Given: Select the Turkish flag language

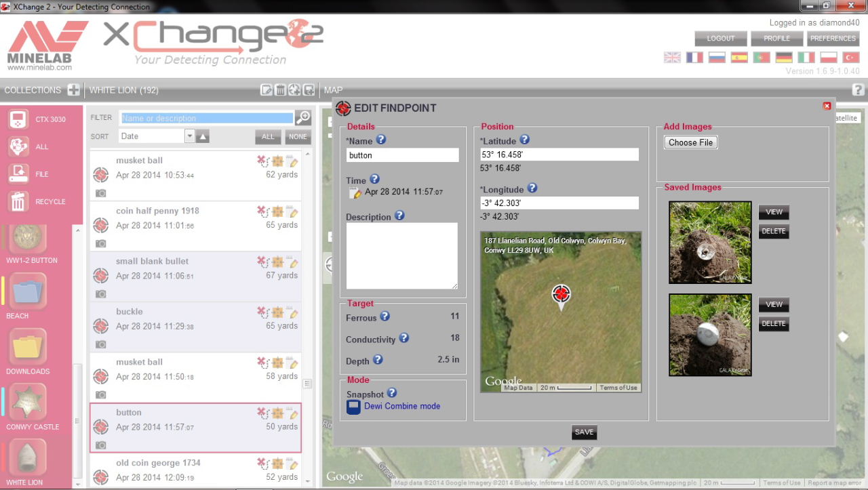Looking at the screenshot, I should coord(851,58).
